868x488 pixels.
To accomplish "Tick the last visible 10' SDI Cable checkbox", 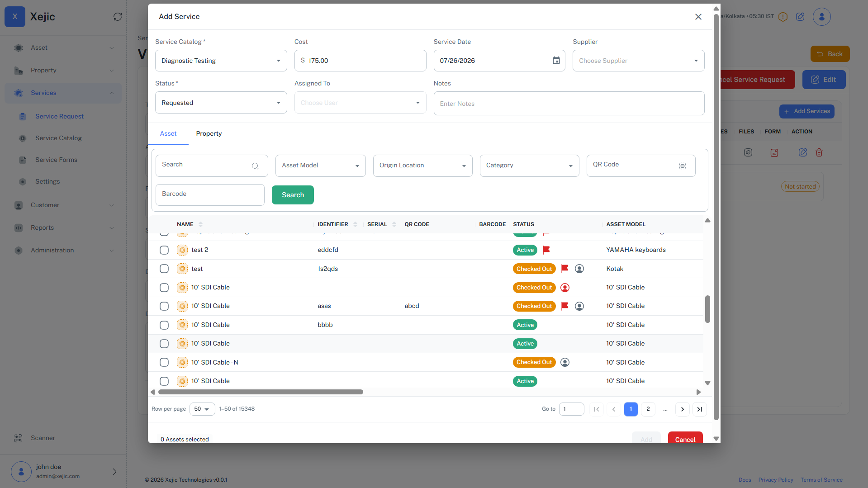I will coord(164,381).
